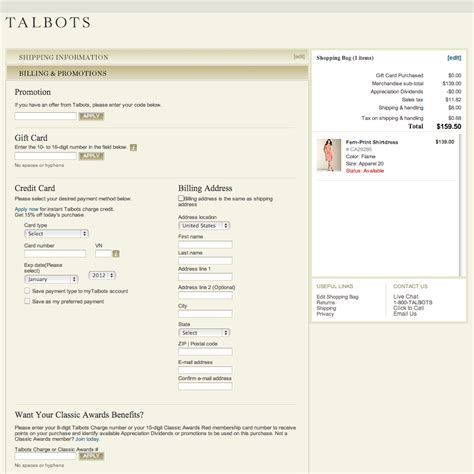This screenshot has width=474, height=474.
Task: Click the Shopping Bag edit link
Action: click(454, 58)
